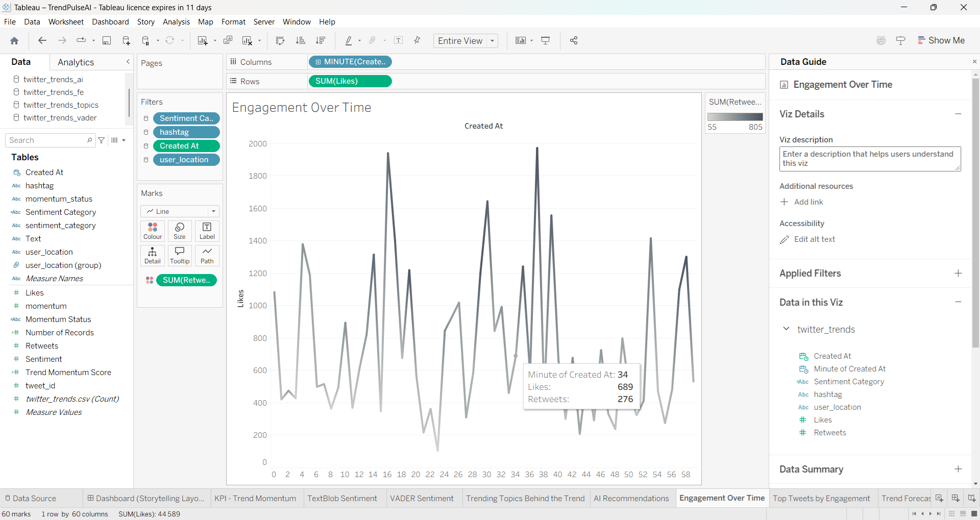Collapse the Data pane with arrow

(128, 62)
